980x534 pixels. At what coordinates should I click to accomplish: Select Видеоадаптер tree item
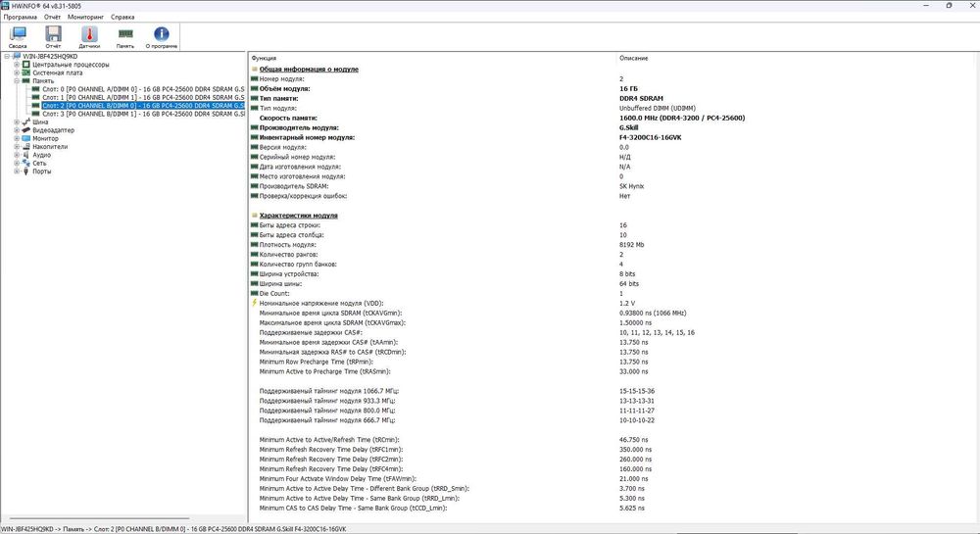pos(53,130)
